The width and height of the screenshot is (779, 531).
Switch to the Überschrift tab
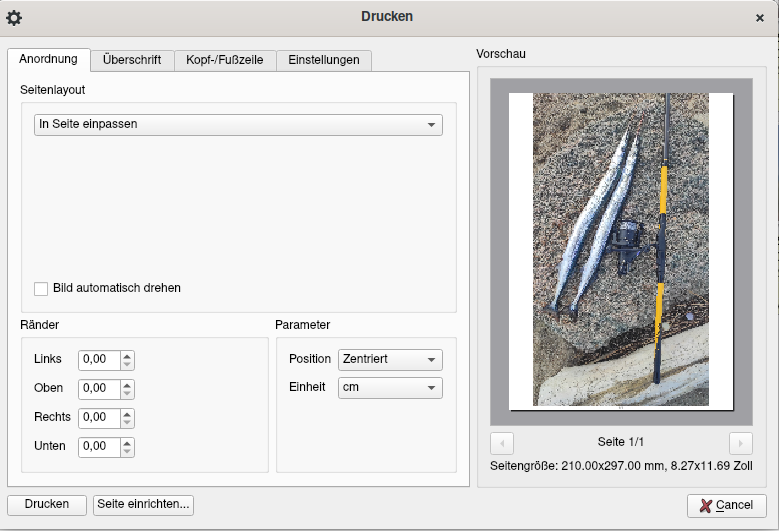click(x=132, y=60)
